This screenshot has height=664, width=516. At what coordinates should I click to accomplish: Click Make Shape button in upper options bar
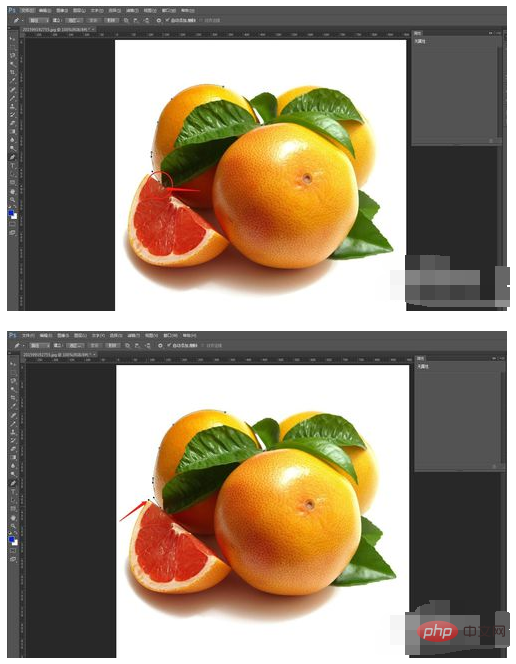click(x=111, y=20)
